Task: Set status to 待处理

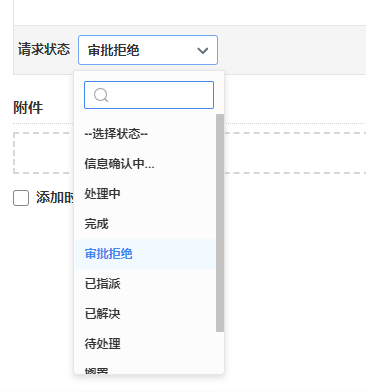Action: click(x=145, y=344)
